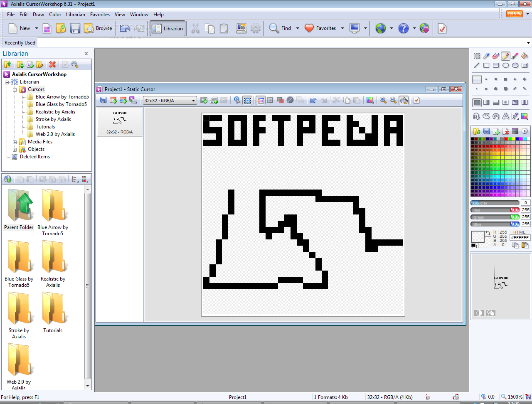Select the large square brush shape

505,79
